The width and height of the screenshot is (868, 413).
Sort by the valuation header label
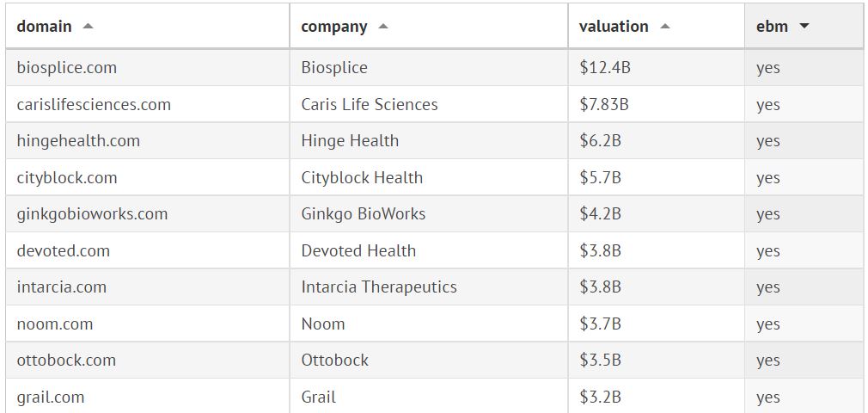(x=614, y=27)
